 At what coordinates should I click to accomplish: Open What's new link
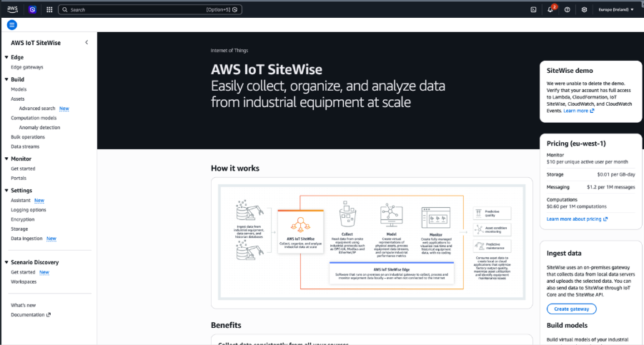pos(24,305)
